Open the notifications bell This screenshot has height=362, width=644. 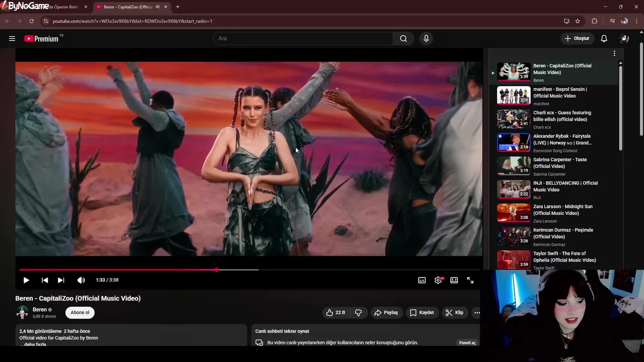tap(604, 39)
